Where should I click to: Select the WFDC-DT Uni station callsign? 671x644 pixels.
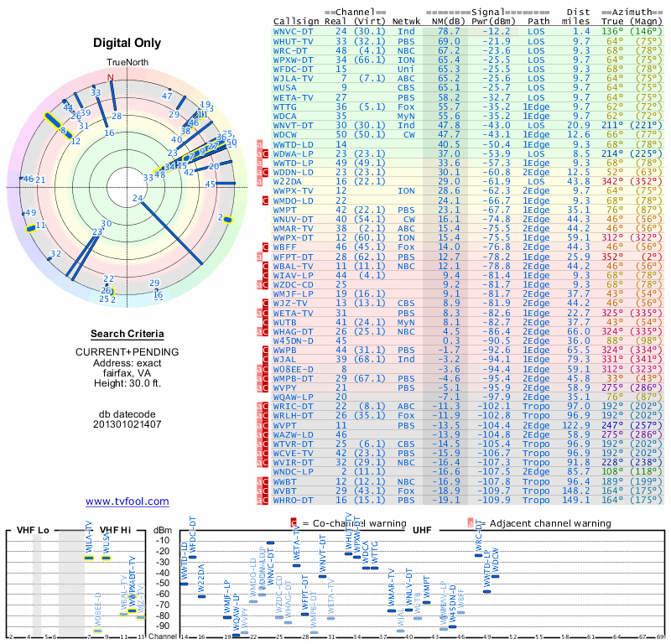(293, 70)
